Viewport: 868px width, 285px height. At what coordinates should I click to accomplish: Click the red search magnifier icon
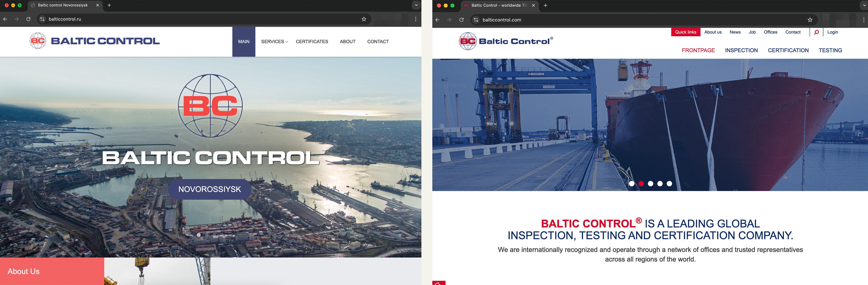(x=816, y=32)
